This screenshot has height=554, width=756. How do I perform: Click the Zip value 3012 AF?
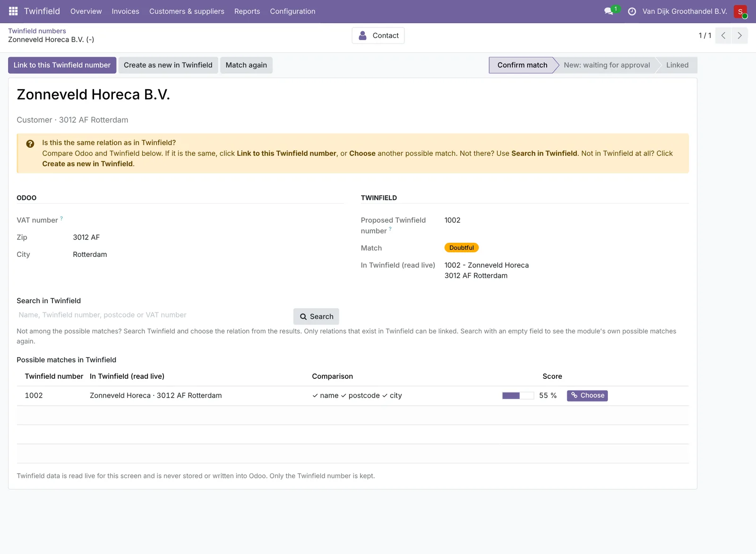coord(86,237)
